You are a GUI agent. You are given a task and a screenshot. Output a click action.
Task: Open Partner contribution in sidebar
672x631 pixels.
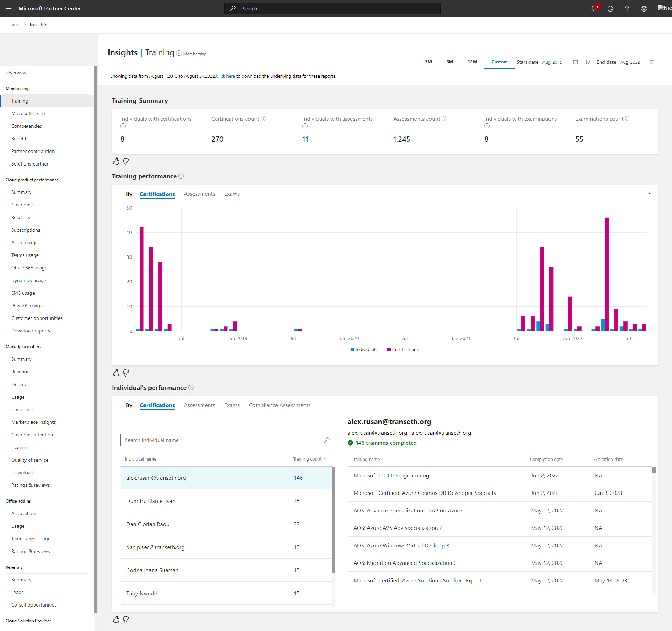pyautogui.click(x=33, y=151)
